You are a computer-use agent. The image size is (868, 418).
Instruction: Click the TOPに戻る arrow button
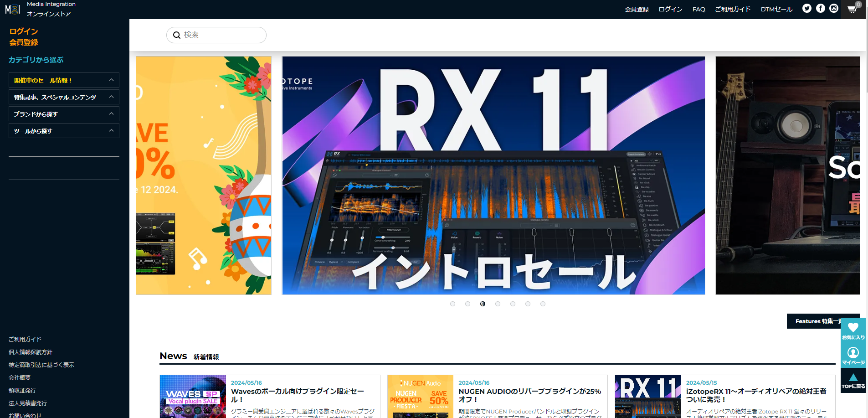coord(853,381)
